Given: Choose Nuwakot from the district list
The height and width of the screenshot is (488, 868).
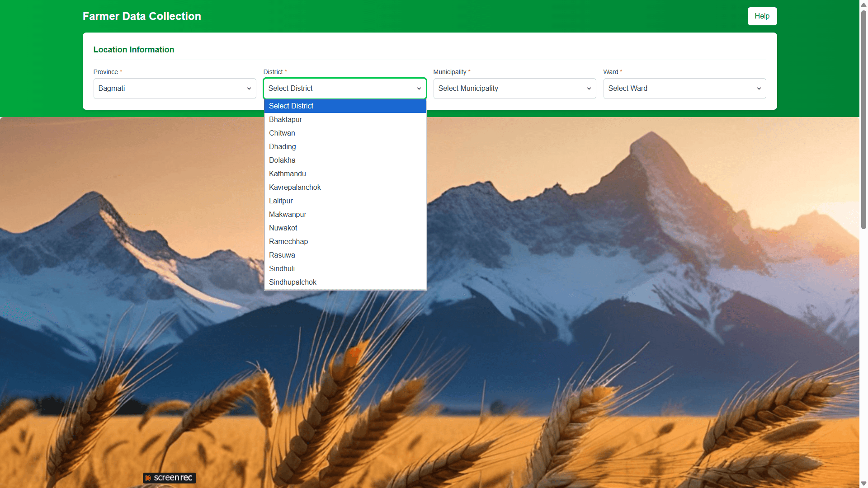Looking at the screenshot, I should [283, 228].
